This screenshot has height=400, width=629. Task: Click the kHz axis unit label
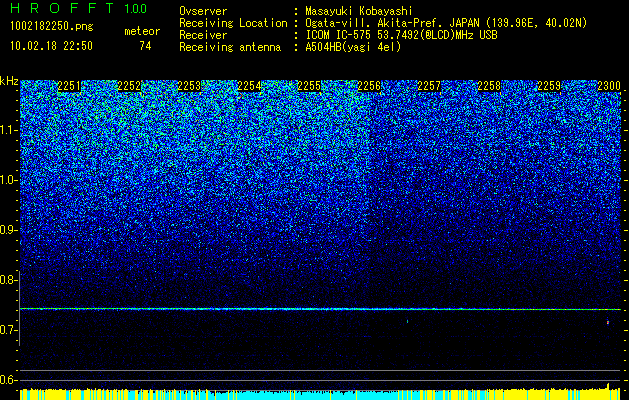9,81
